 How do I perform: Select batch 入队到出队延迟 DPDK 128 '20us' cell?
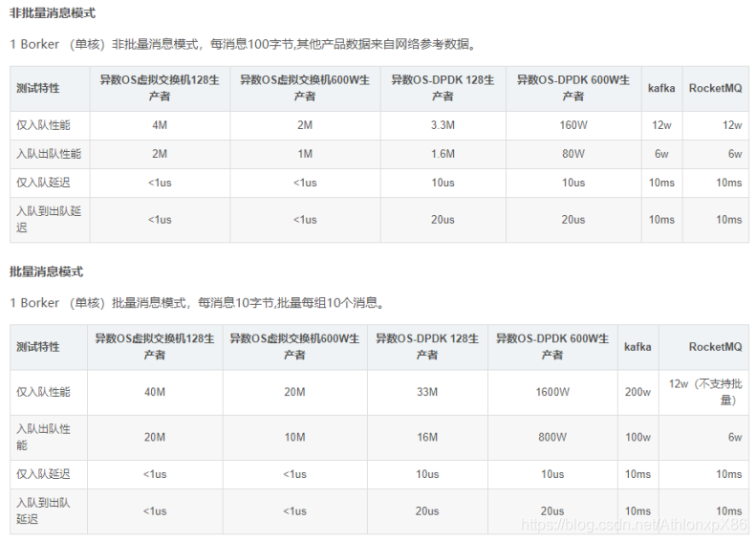[x=427, y=511]
